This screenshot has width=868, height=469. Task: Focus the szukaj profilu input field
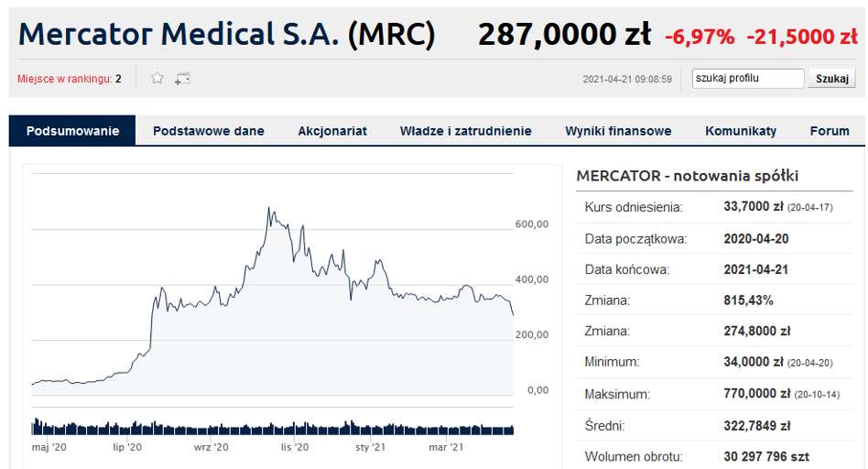pyautogui.click(x=748, y=79)
